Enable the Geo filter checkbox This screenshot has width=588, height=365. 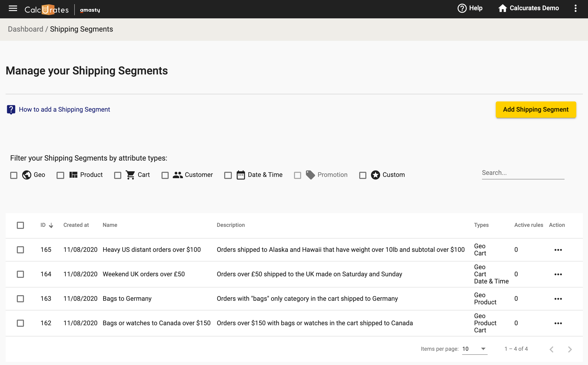[14, 175]
